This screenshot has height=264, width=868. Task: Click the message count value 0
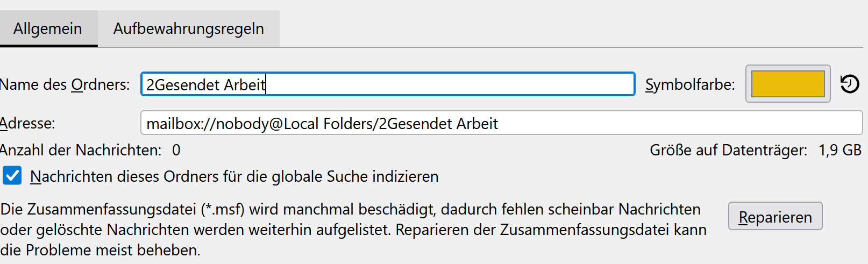point(176,150)
